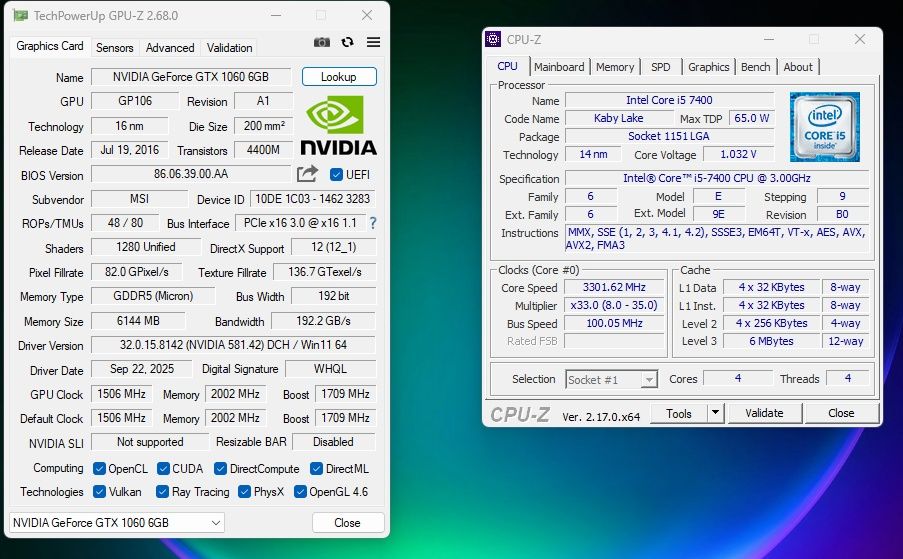This screenshot has width=903, height=559.
Task: Toggle the CUDA checkbox
Action: click(x=163, y=469)
